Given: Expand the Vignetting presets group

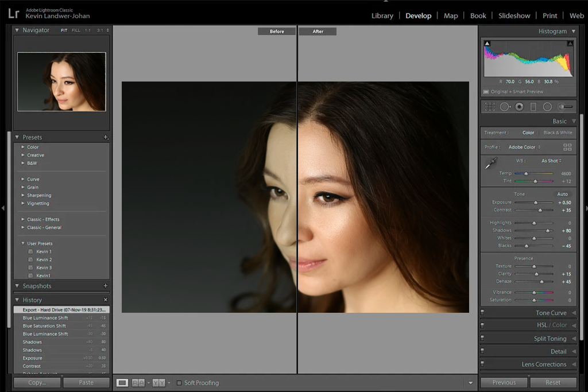Looking at the screenshot, I should [23, 203].
